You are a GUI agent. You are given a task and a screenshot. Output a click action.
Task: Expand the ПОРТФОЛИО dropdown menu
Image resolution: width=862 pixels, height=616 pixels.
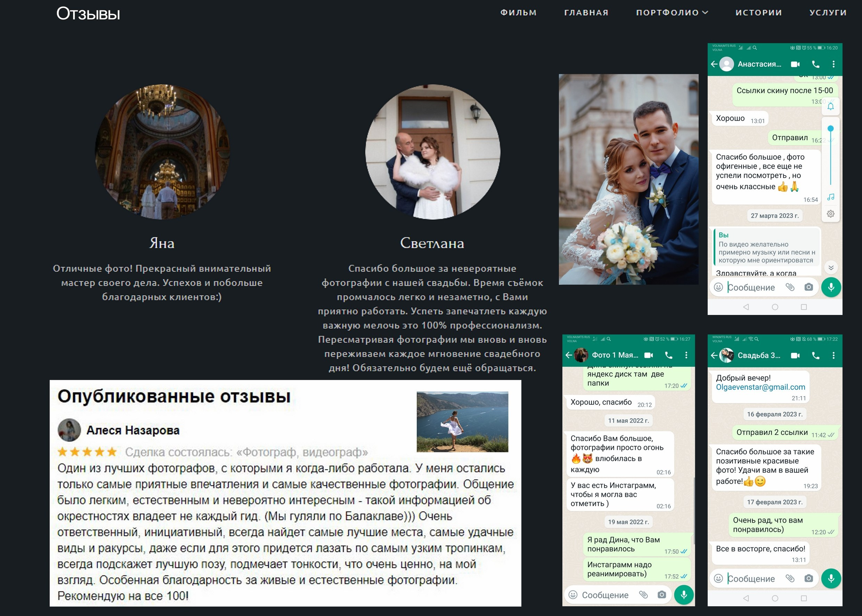coord(672,13)
